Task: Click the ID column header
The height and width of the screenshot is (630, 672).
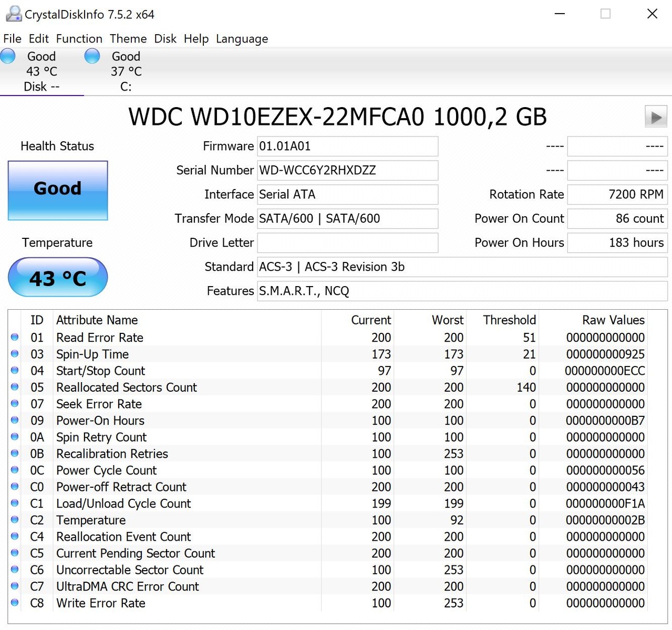Action: [x=37, y=320]
